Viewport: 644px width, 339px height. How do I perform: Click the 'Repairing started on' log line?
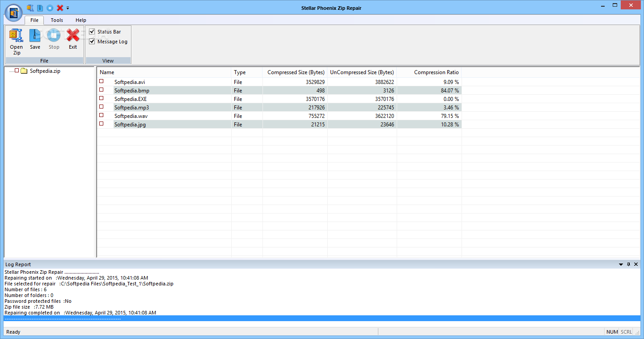pyautogui.click(x=76, y=278)
